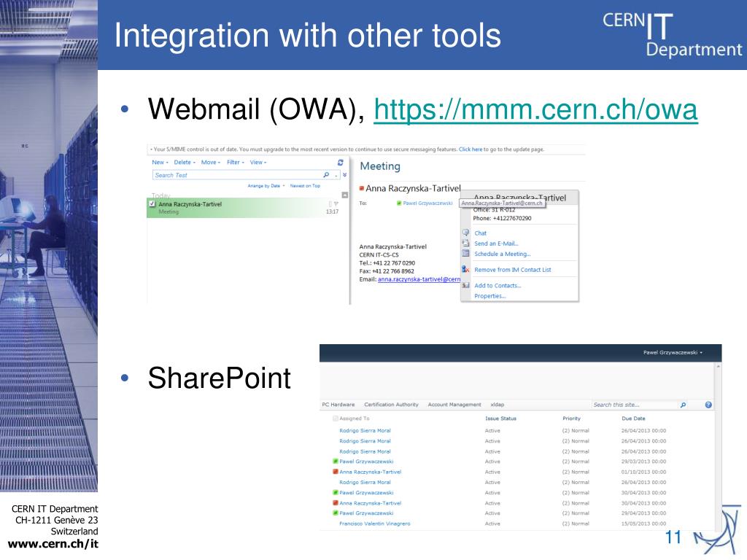This screenshot has width=747, height=560.
Task: Click the flag icon on the Meeting message row
Action: click(x=336, y=204)
